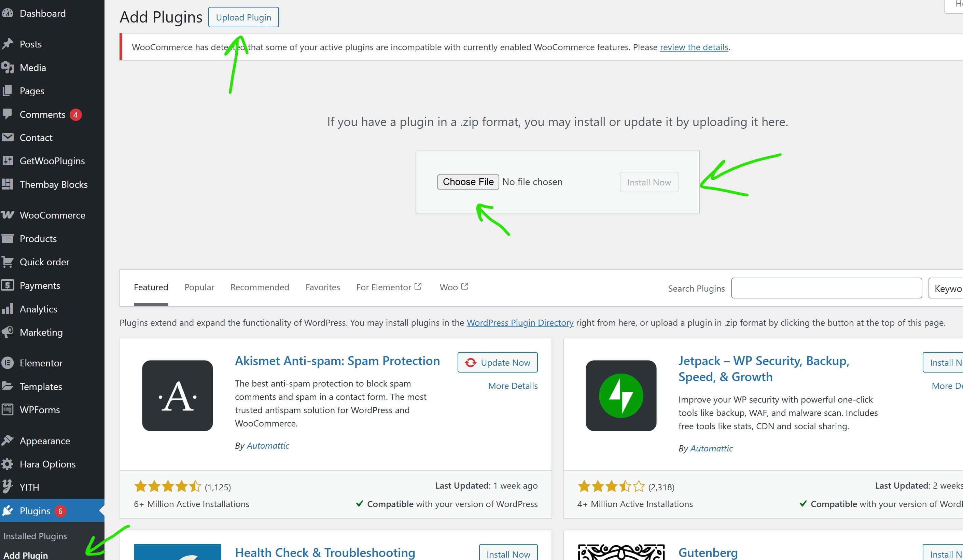The image size is (963, 560).
Task: Click the Contact envelope icon
Action: tap(8, 138)
